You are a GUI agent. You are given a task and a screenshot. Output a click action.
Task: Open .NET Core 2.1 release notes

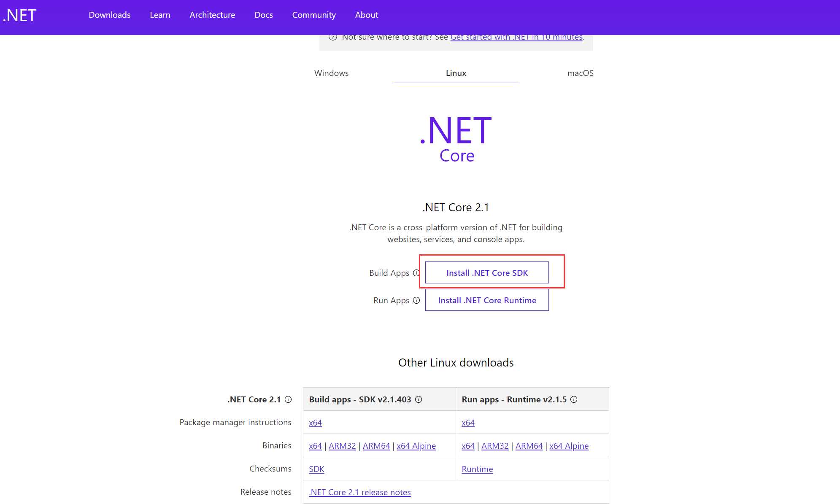click(360, 492)
